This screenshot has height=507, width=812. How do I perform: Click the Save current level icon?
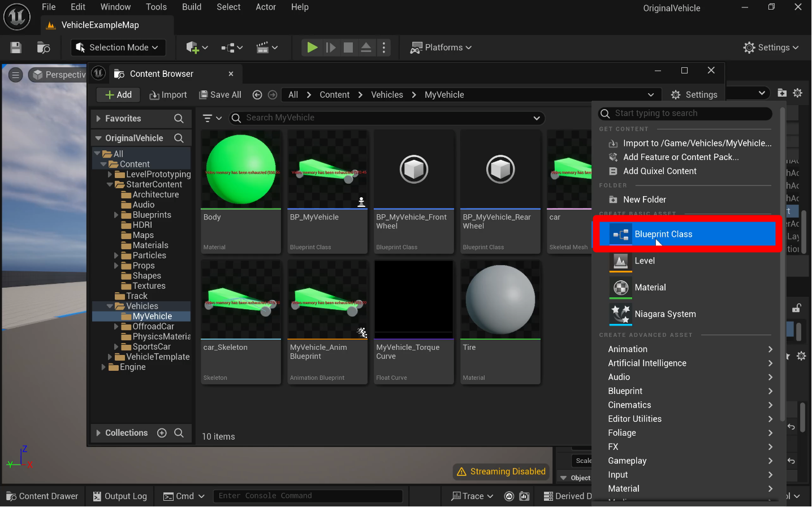click(x=16, y=47)
